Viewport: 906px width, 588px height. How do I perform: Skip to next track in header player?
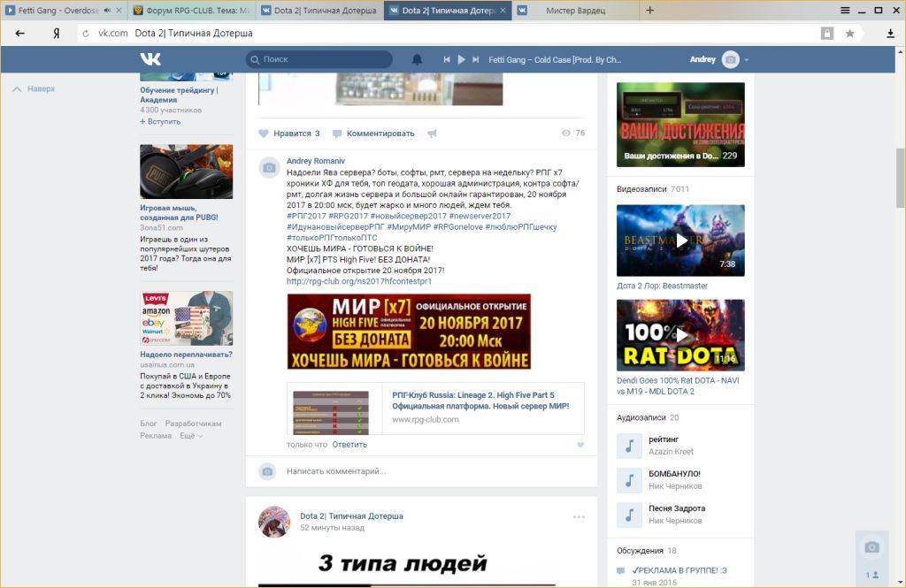point(475,59)
